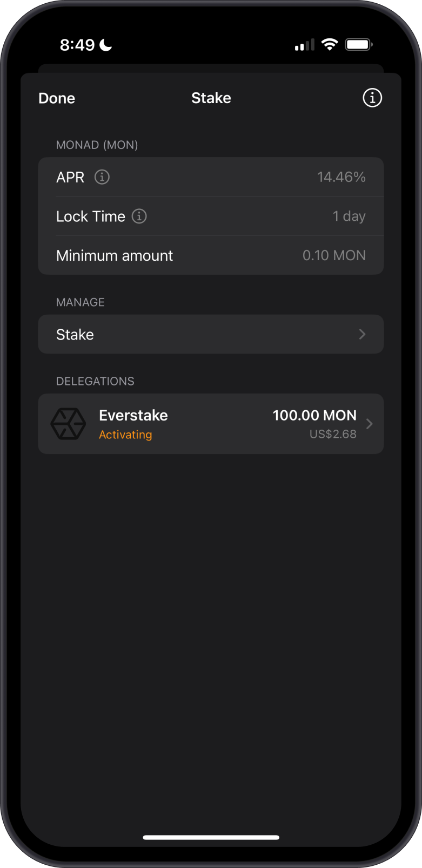Tap the 14.46% APR value
Viewport: 422px width, 868px height.
(x=341, y=177)
